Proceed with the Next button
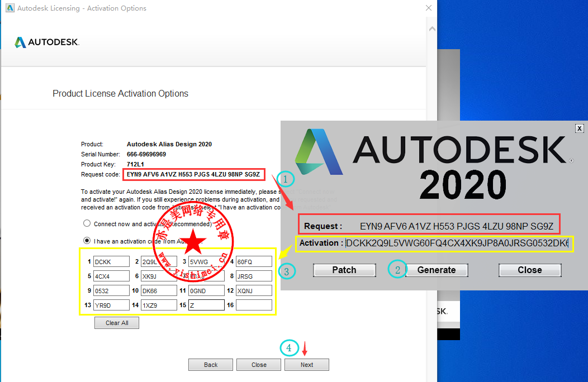Image resolution: width=588 pixels, height=382 pixels. click(x=307, y=365)
